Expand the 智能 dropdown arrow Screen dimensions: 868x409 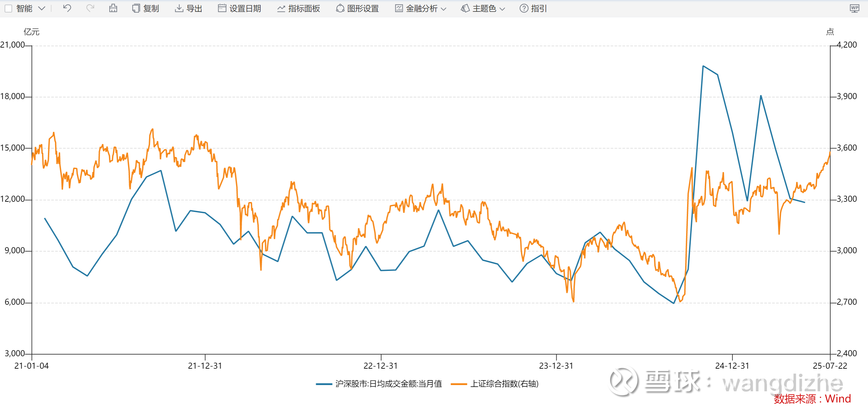pos(42,9)
